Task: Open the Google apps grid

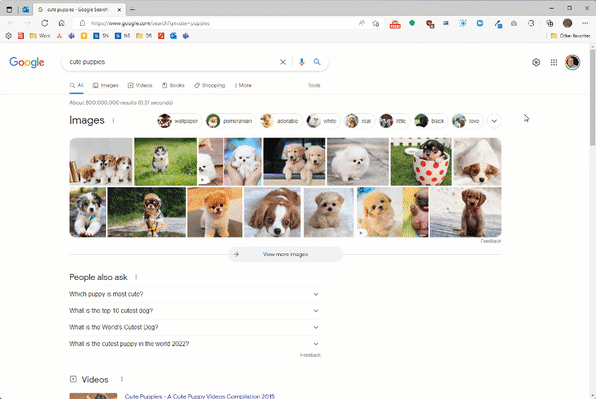Action: 554,62
